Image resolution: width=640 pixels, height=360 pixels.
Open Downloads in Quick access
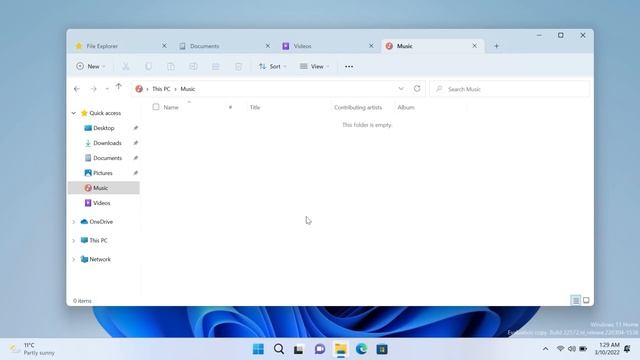pyautogui.click(x=104, y=143)
